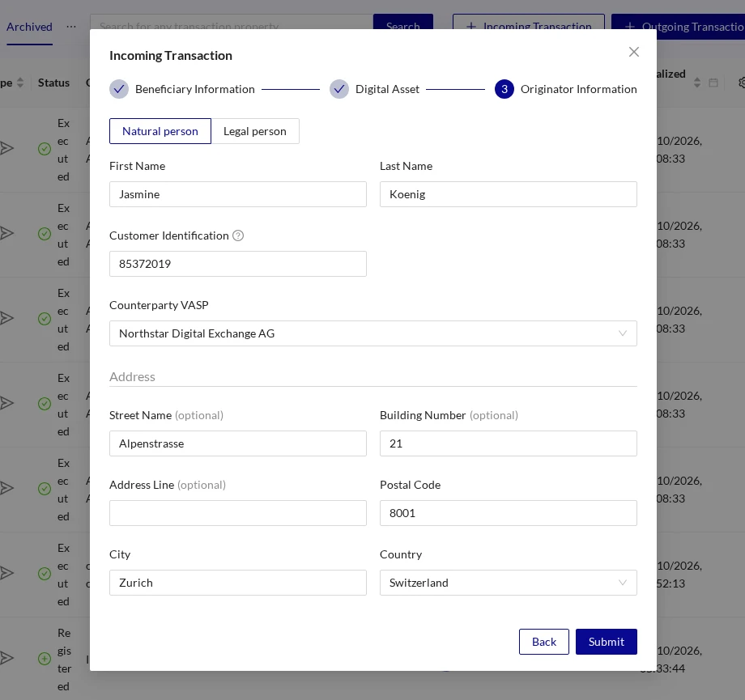
Task: Click the Country field chevron arrow
Action: (623, 583)
